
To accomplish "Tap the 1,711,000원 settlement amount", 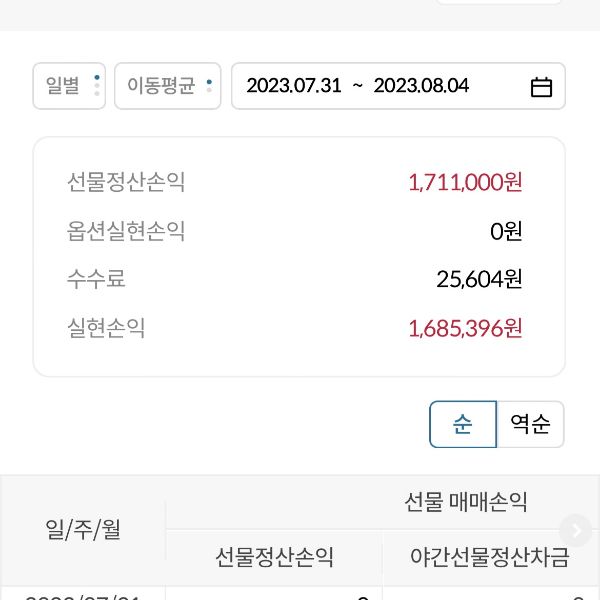I will [x=465, y=182].
